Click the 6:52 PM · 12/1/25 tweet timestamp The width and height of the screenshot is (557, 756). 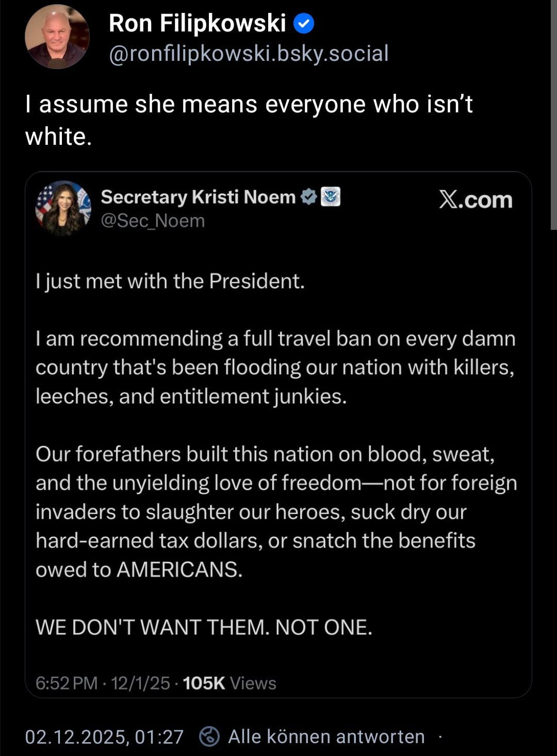(103, 683)
